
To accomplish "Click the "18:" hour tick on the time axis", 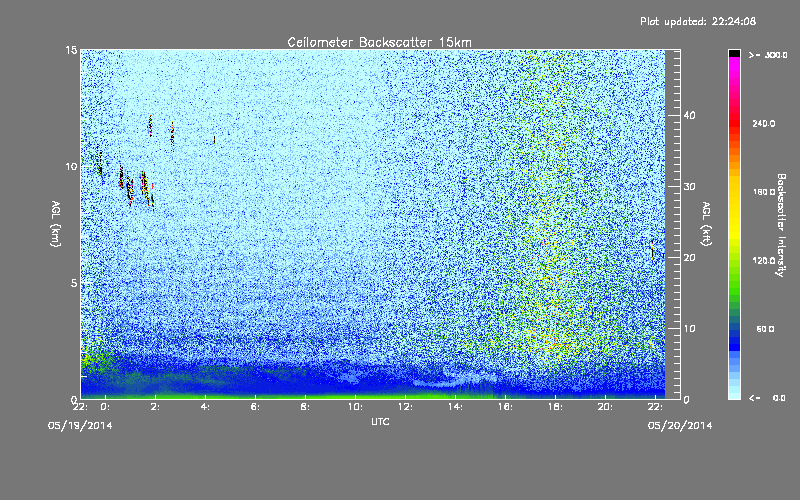I will click(555, 407).
